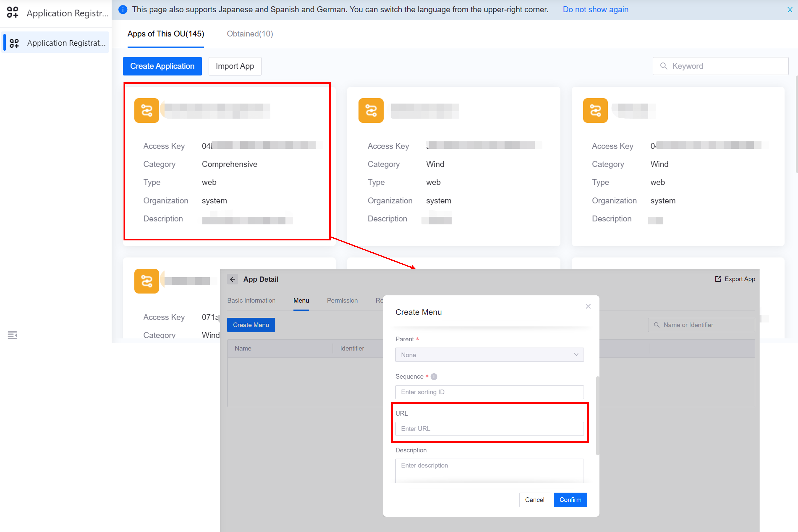Click the Export App icon
The height and width of the screenshot is (532, 798).
(x=718, y=279)
